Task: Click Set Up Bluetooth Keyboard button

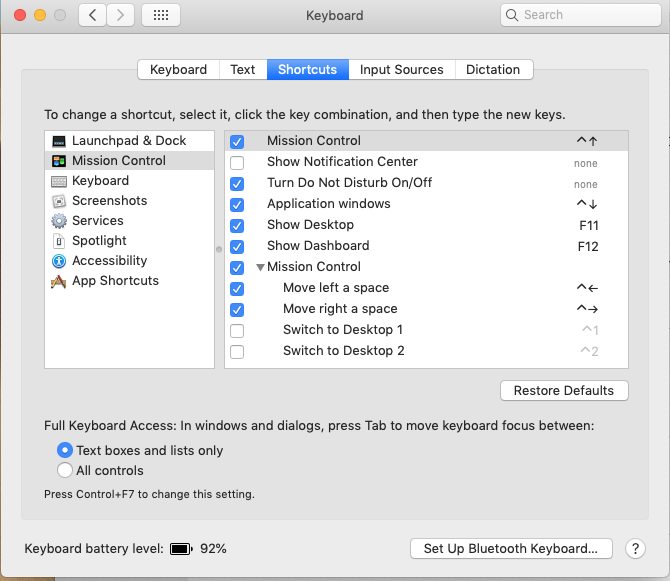Action: click(x=510, y=548)
